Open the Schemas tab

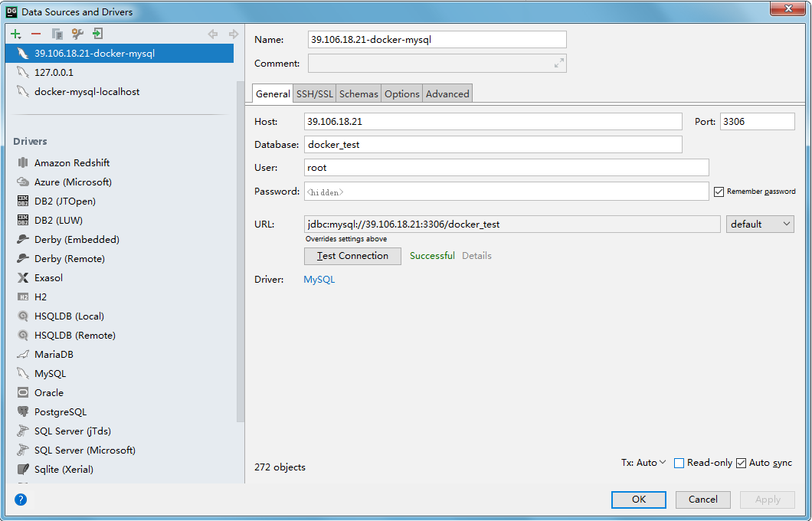pos(359,93)
